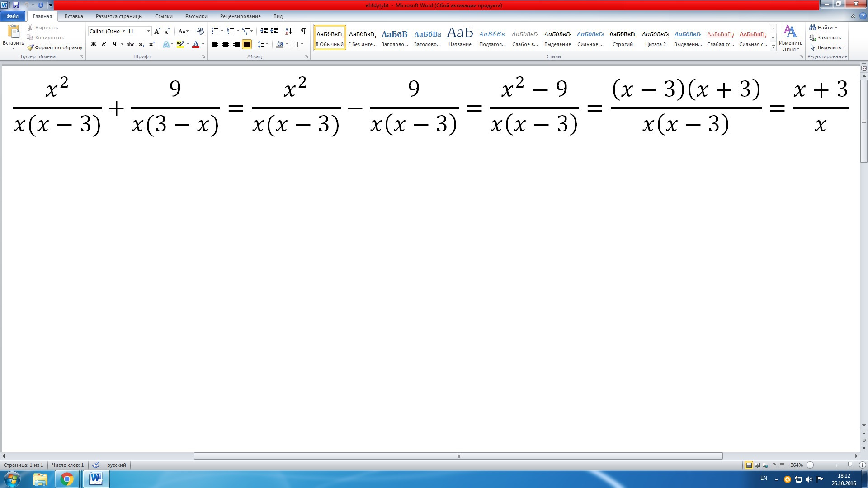Apply the Заголовок 1 style
Image resolution: width=868 pixels, height=488 pixels.
pos(394,38)
